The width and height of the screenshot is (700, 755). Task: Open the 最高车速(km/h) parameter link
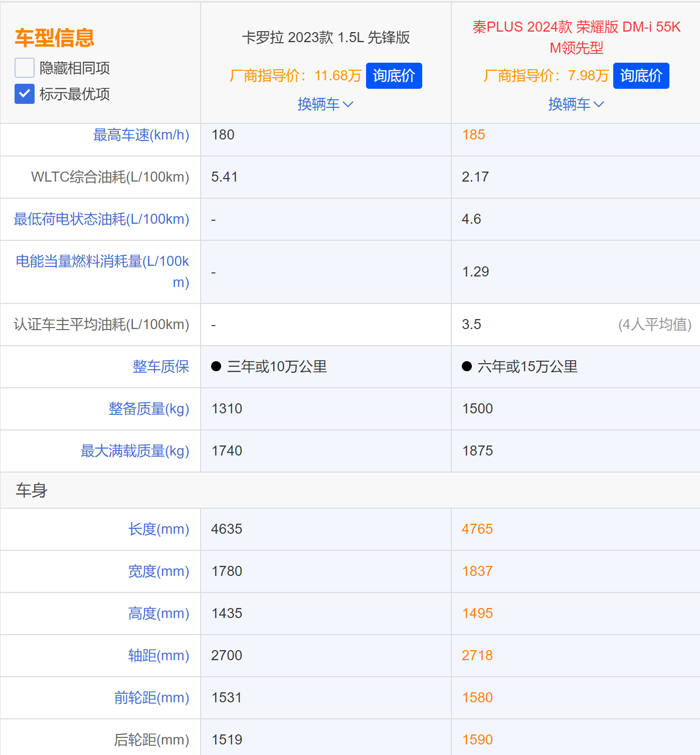click(141, 134)
